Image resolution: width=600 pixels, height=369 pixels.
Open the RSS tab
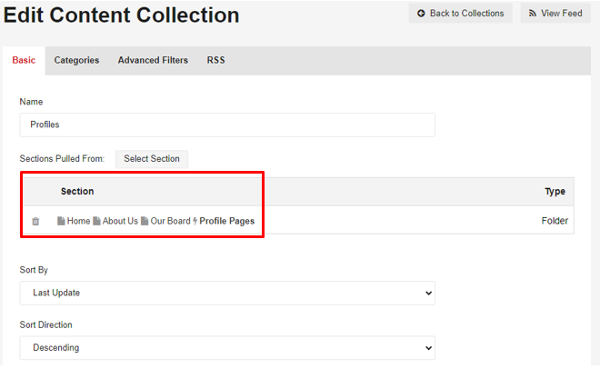click(x=216, y=60)
